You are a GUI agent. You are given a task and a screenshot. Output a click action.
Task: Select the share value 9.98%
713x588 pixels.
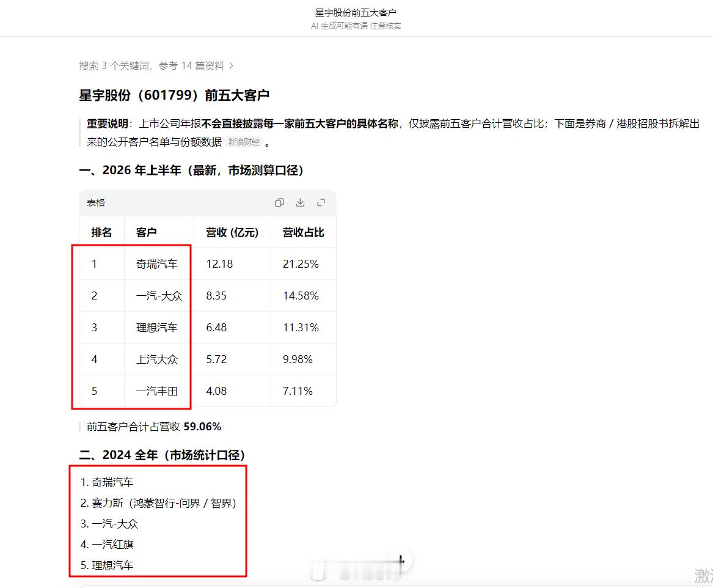[298, 359]
